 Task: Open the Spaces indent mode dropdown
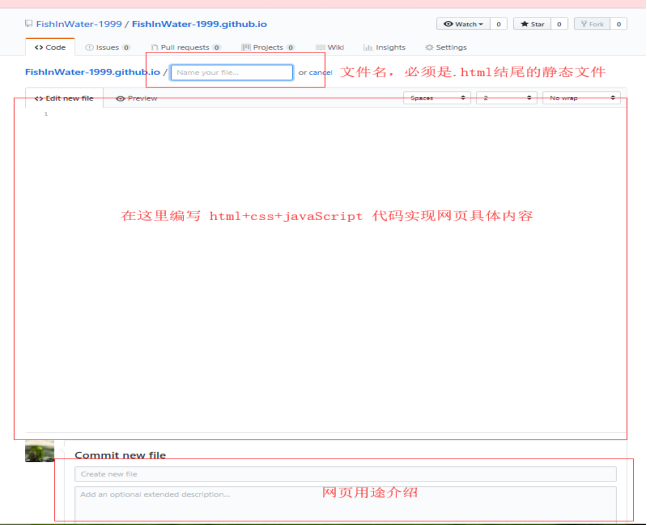click(437, 98)
